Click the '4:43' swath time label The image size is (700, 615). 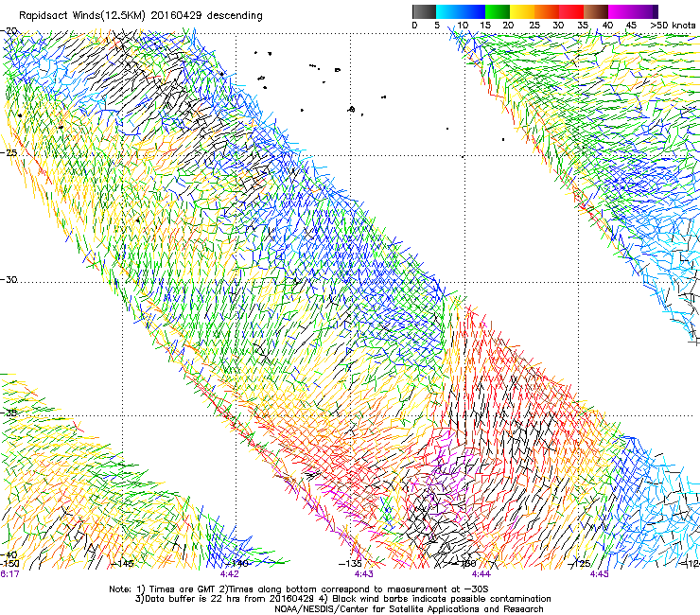(364, 574)
